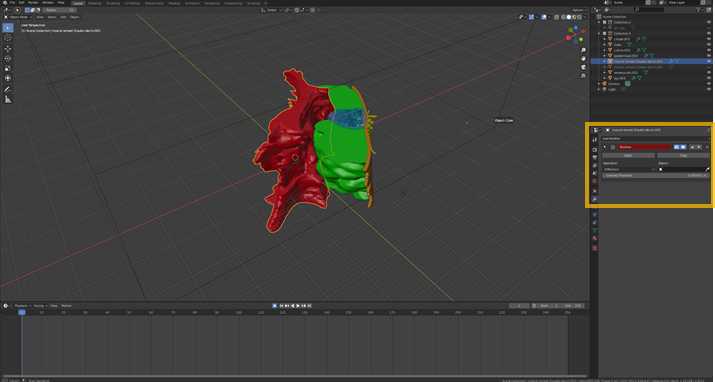
Task: Toggle camera view in viewport
Action: [x=583, y=67]
